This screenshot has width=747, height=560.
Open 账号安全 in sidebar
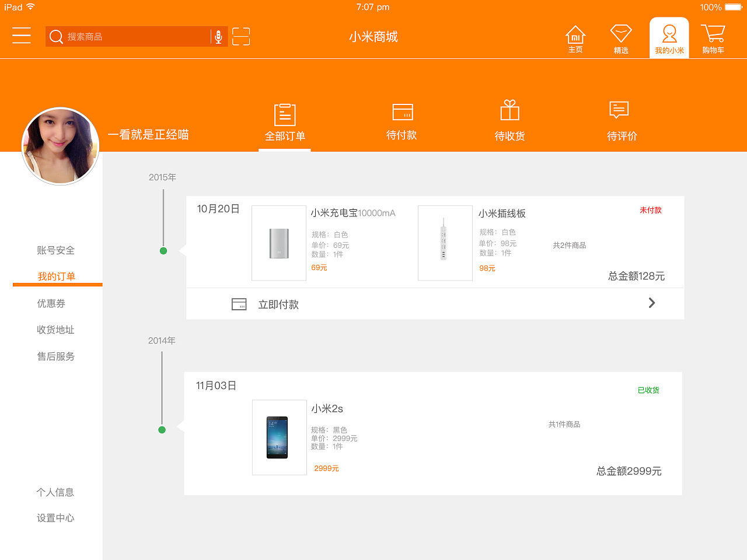(56, 250)
